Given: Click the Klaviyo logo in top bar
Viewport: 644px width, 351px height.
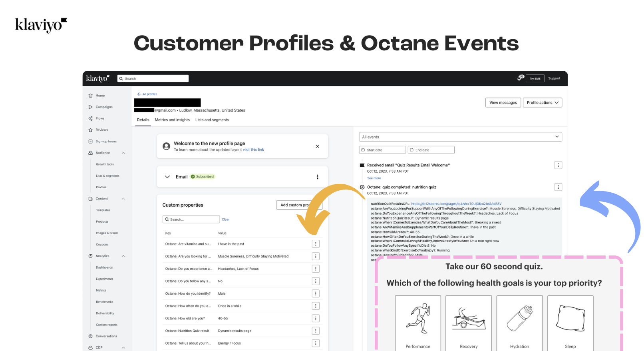Looking at the screenshot, I should pyautogui.click(x=98, y=78).
